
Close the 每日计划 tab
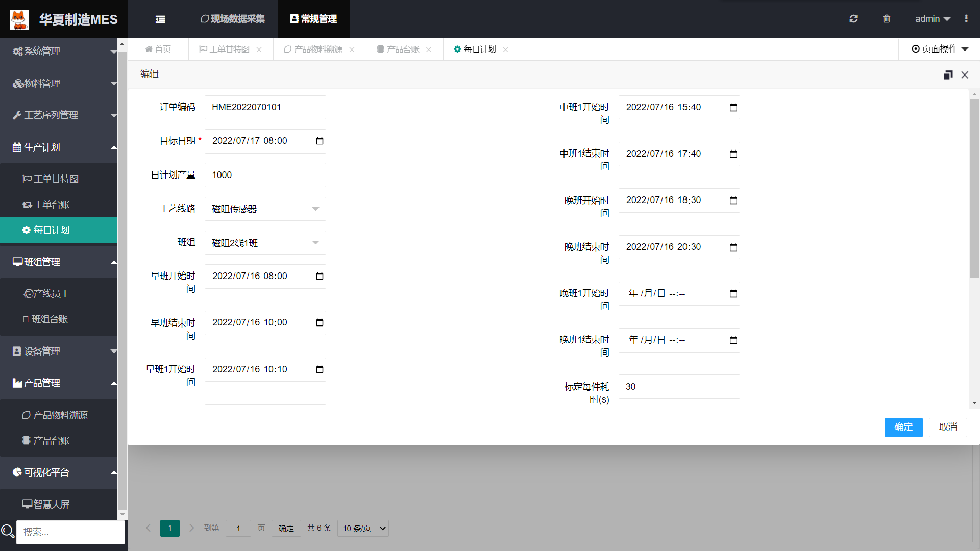[x=505, y=49]
